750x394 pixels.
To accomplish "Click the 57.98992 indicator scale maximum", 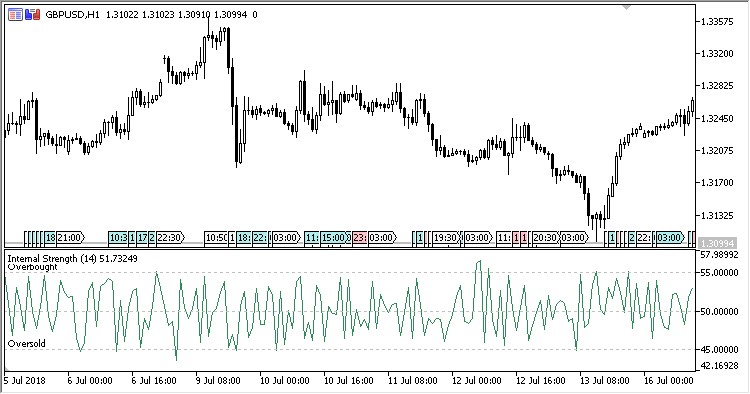I will coord(719,255).
